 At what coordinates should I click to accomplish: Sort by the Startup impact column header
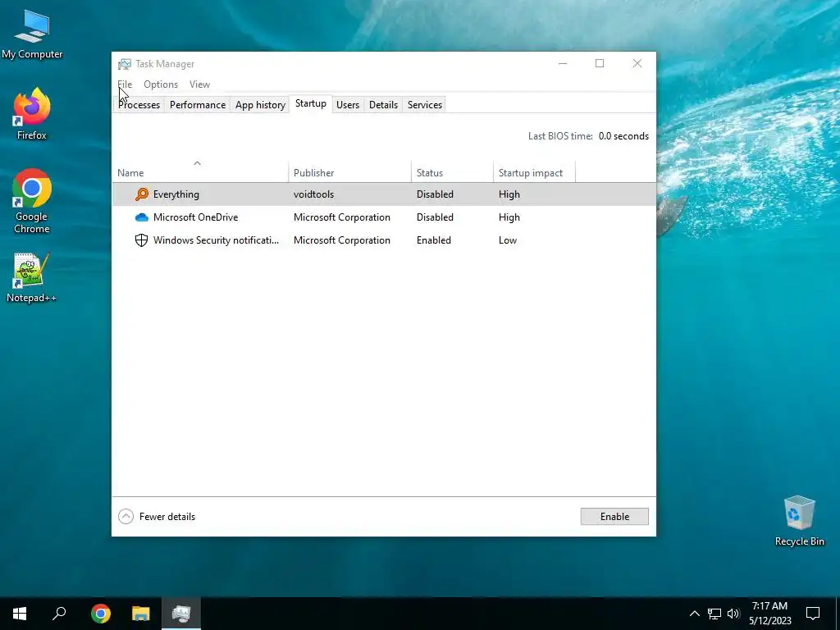(534, 172)
